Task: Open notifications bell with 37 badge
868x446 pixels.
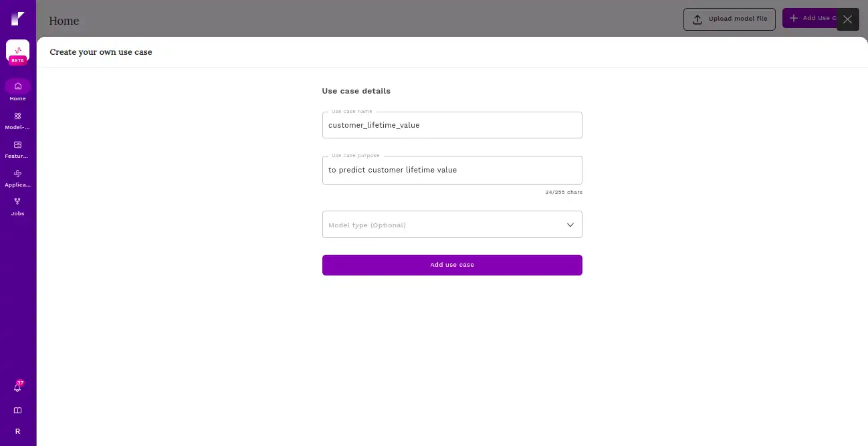Action: [18, 387]
